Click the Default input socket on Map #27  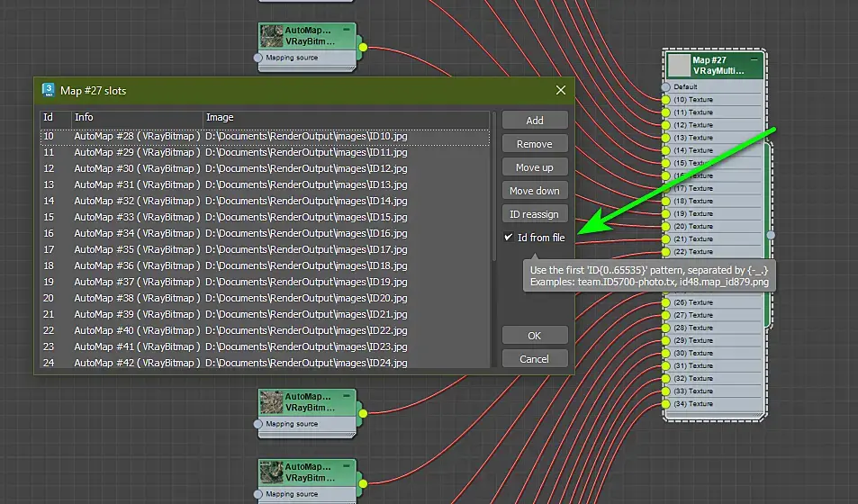point(666,87)
